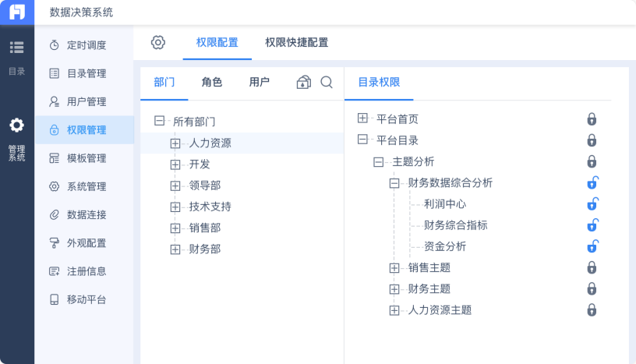Click the FineReport logo at top left
Viewport: 636px width, 364px height.
point(17,12)
